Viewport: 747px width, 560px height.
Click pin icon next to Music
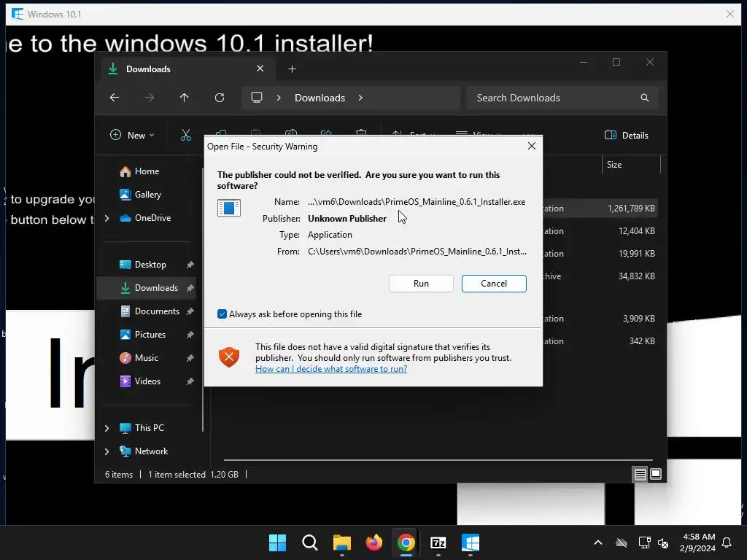(x=190, y=358)
